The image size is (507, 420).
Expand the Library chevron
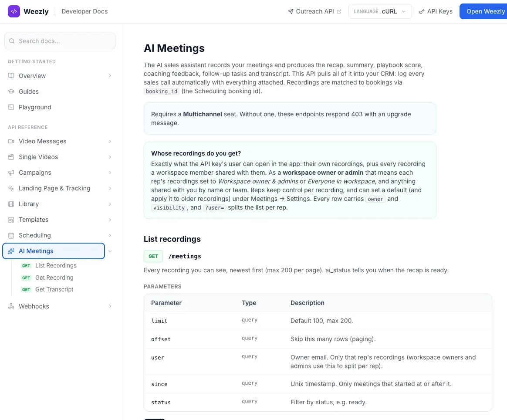tap(110, 204)
